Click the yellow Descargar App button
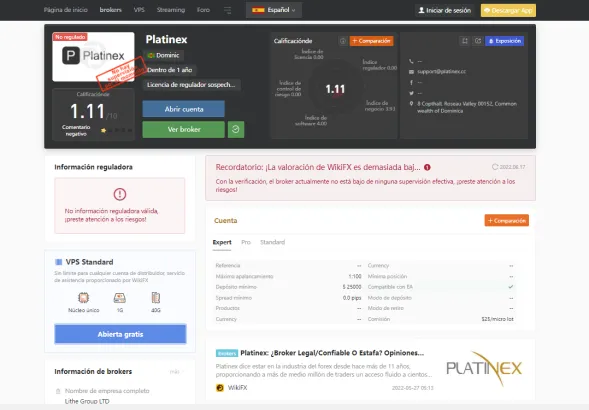Image resolution: width=589 pixels, height=410 pixels. 508,11
